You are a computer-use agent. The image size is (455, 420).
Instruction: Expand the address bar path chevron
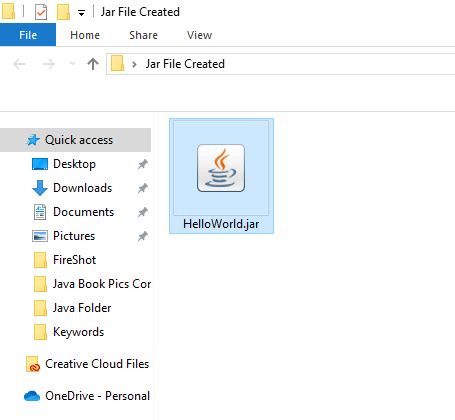[x=134, y=64]
